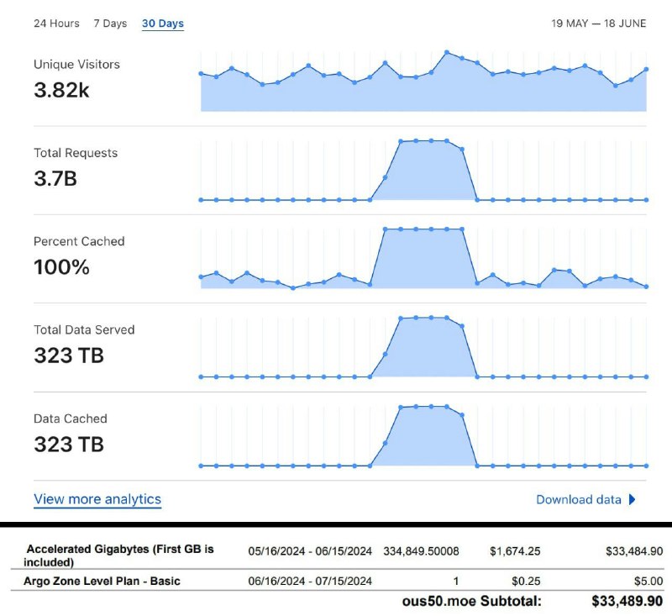
Task: Switch to the 24 Hours tab
Action: [56, 24]
